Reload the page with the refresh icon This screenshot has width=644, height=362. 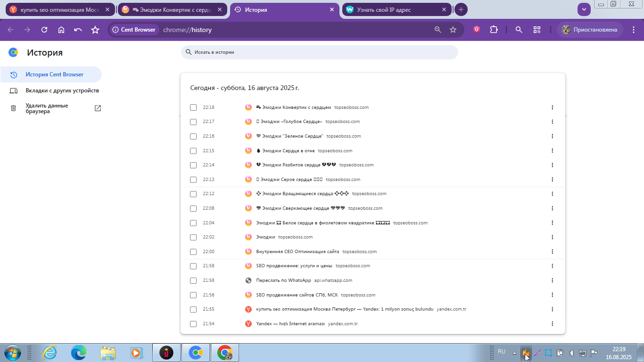(x=44, y=30)
